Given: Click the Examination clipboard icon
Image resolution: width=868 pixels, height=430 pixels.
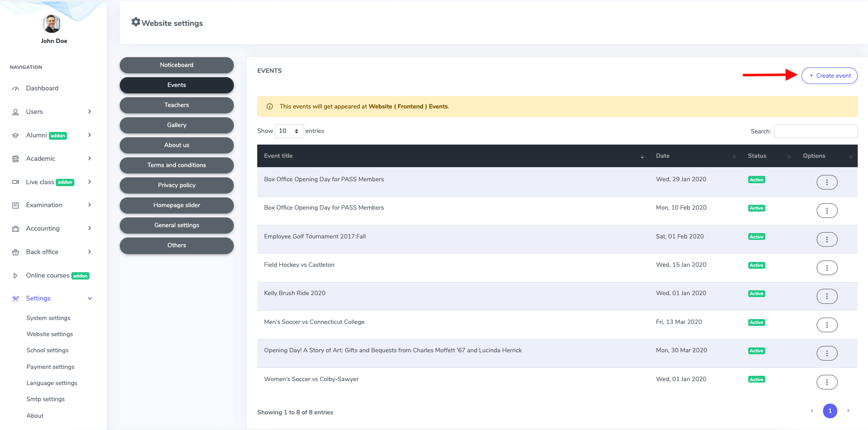Looking at the screenshot, I should 16,205.
